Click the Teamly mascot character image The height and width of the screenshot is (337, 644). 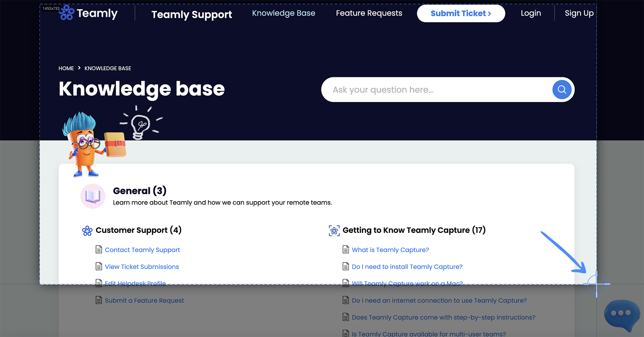(x=94, y=145)
